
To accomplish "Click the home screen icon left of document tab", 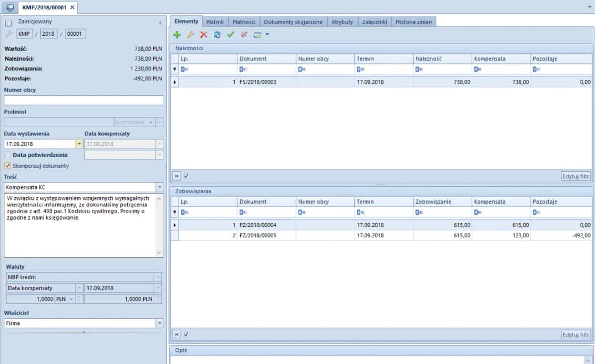I will click(10, 7).
